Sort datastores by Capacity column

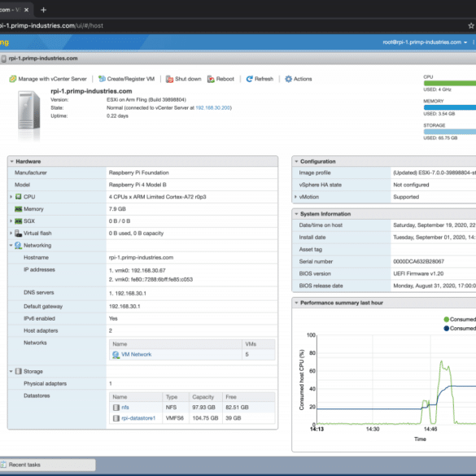pos(206,397)
